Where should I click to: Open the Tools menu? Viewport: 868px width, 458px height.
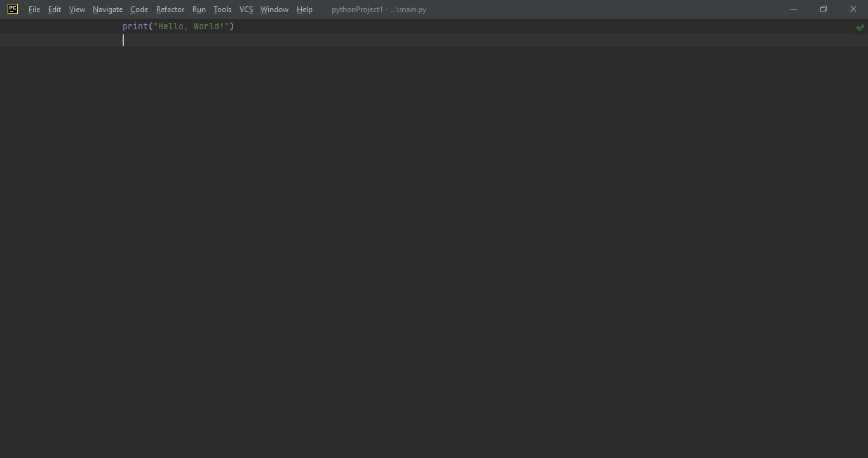pos(222,9)
